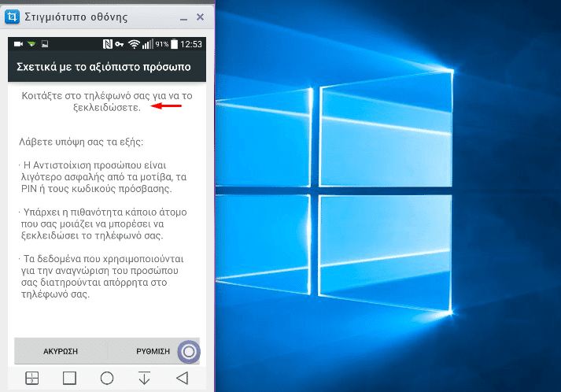Viewport: 561px width, 392px height.
Task: Click the Στιγμιότυπο οθόνης window title text
Action: tap(76, 17)
